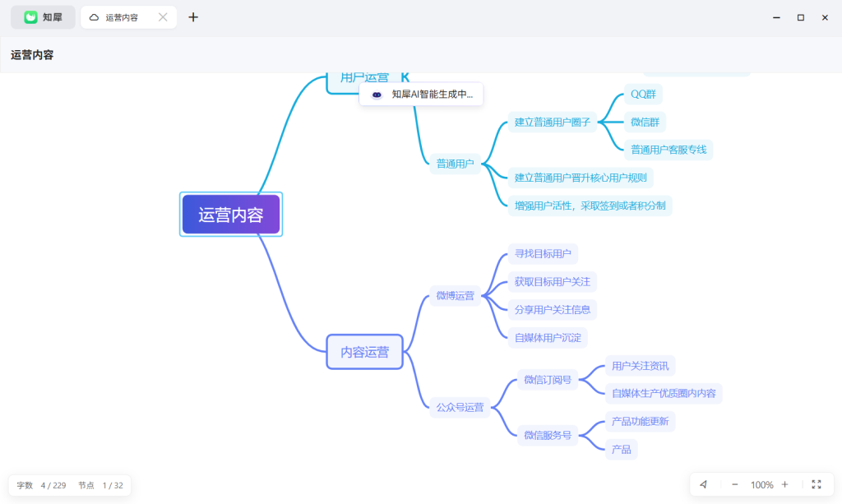The height and width of the screenshot is (504, 842).
Task: Click the 知犀AI智能生成中 status popup
Action: (421, 95)
